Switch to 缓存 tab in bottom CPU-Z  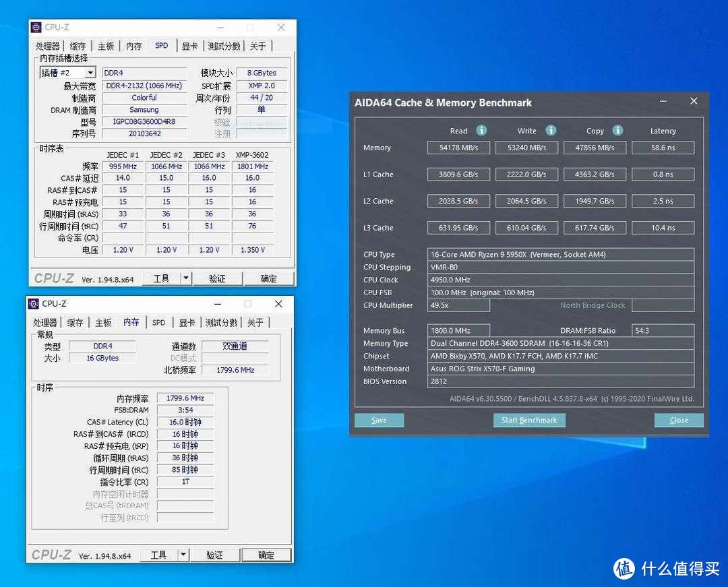point(75,323)
